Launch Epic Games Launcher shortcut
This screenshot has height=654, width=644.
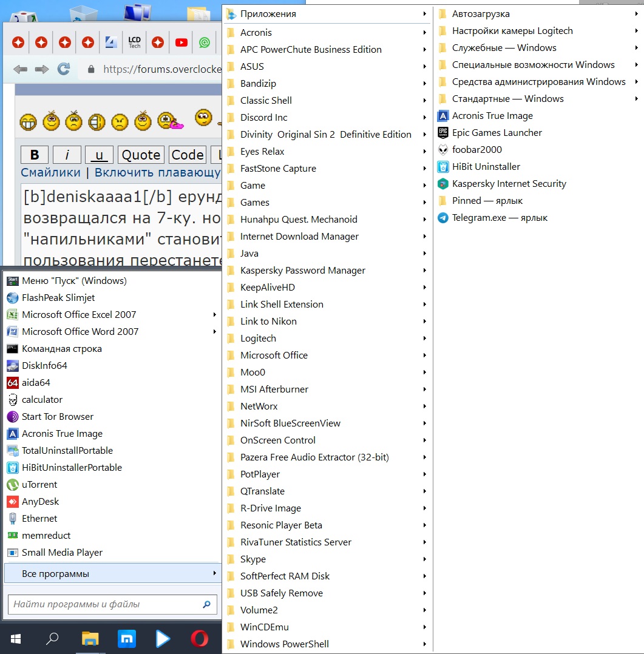(538, 133)
